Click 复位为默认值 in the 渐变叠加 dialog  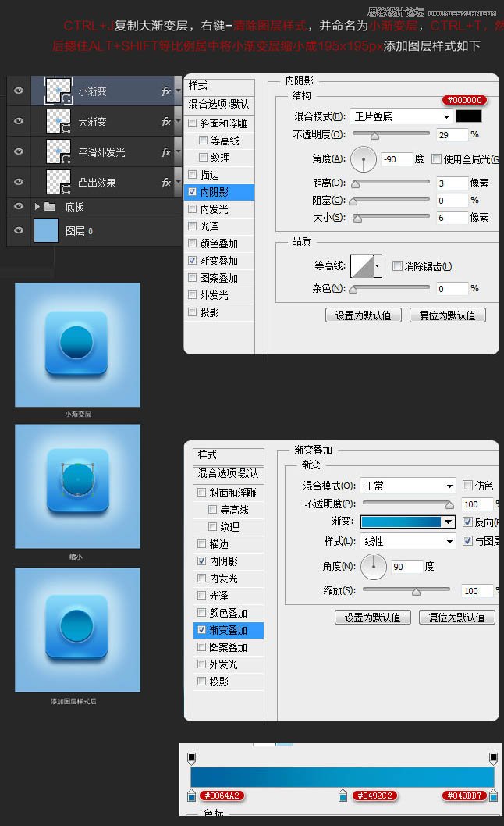pyautogui.click(x=457, y=618)
